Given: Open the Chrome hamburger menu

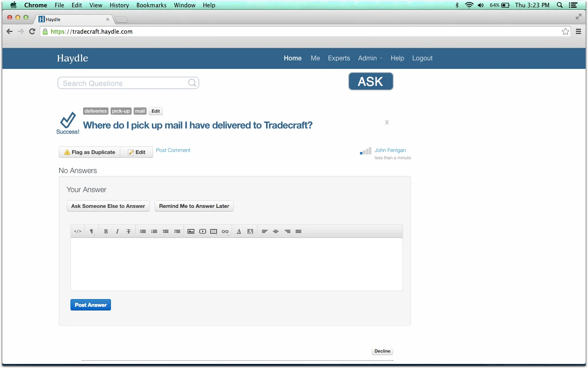Looking at the screenshot, I should click(x=578, y=32).
